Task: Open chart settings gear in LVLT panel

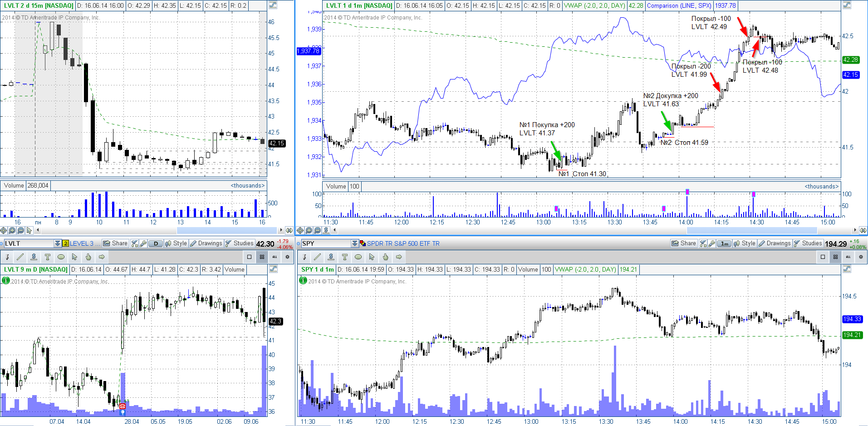Action: point(287,257)
